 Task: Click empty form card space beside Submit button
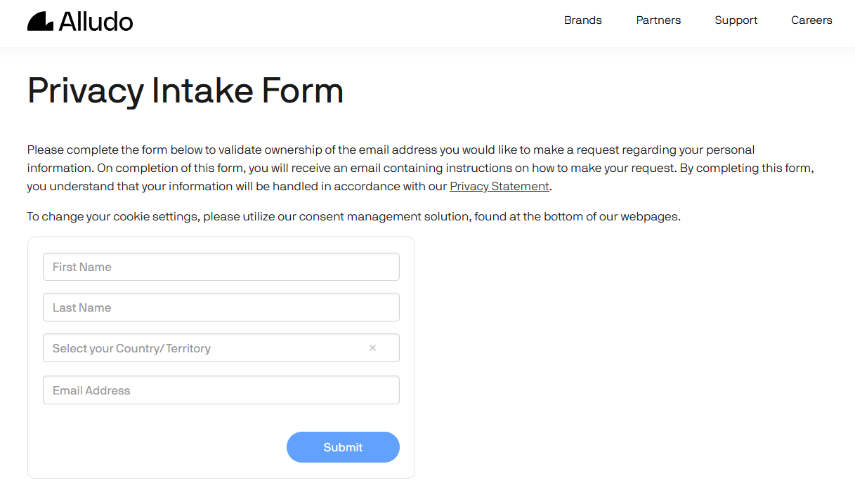(x=162, y=447)
